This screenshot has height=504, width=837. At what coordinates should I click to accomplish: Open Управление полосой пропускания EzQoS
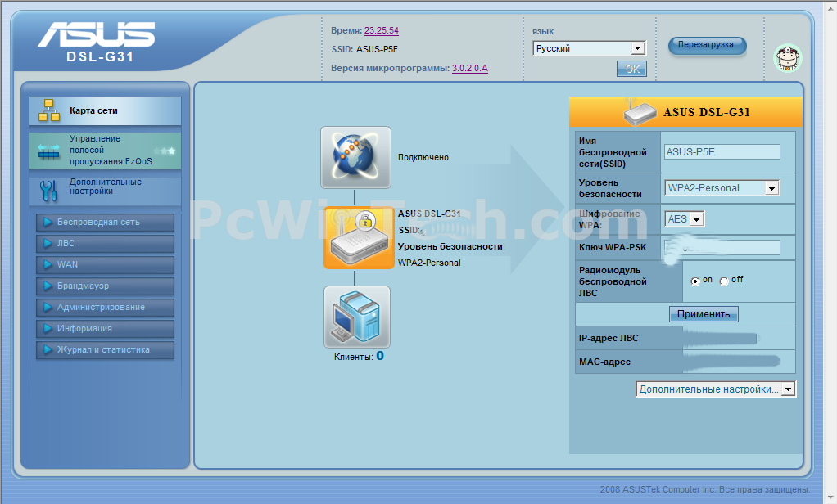(105, 151)
